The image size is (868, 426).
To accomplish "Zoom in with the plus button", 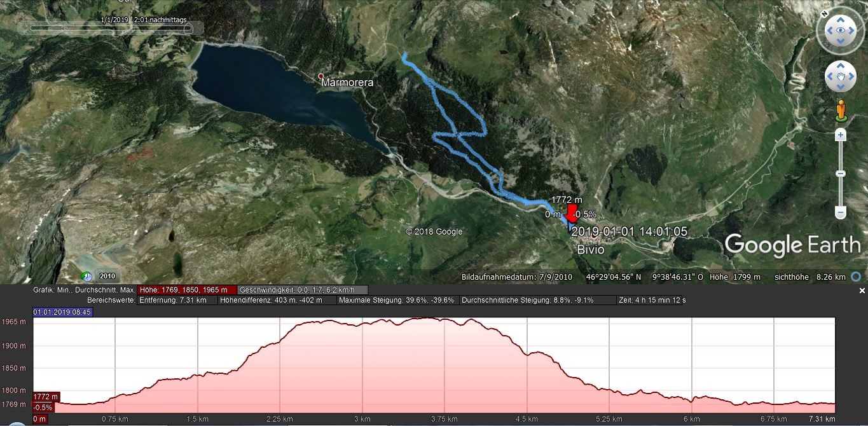I will pos(841,135).
